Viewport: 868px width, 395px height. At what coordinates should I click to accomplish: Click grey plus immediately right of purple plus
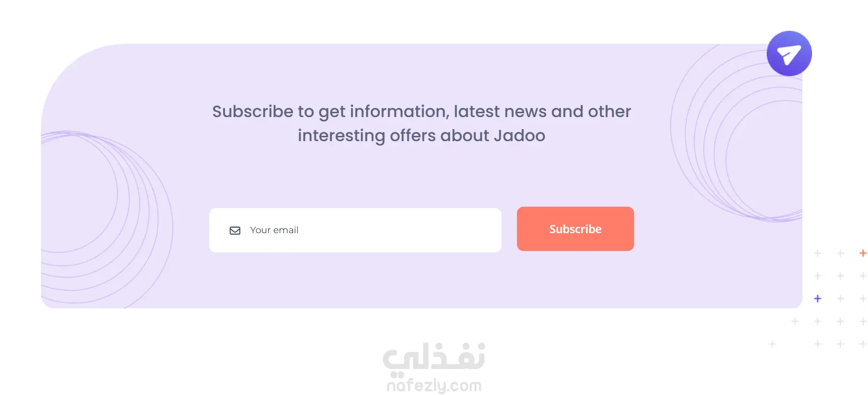840,299
